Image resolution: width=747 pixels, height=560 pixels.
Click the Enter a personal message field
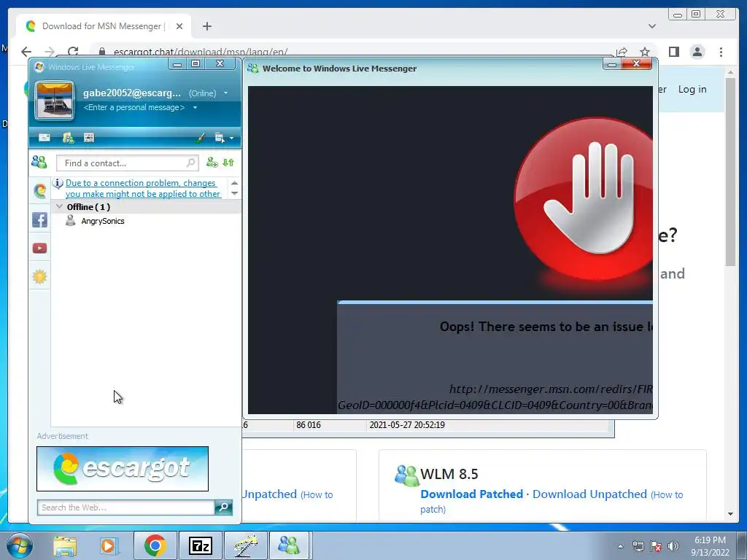[x=134, y=108]
